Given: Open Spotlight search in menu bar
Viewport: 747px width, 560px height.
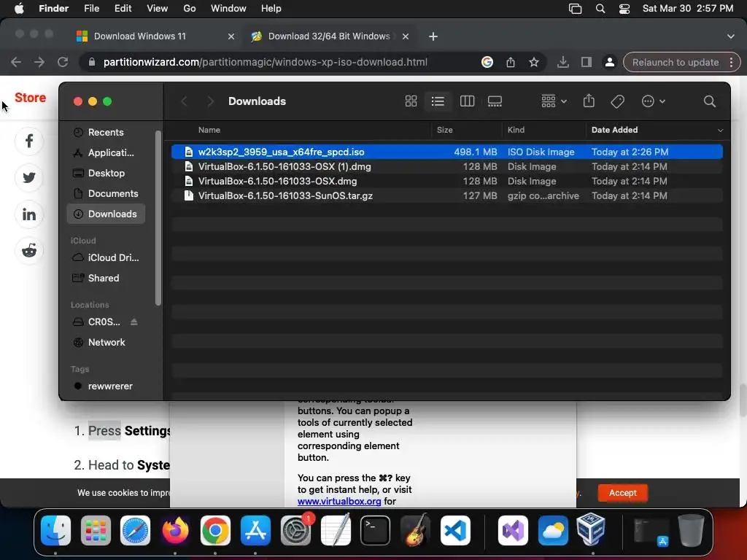Looking at the screenshot, I should coord(600,9).
